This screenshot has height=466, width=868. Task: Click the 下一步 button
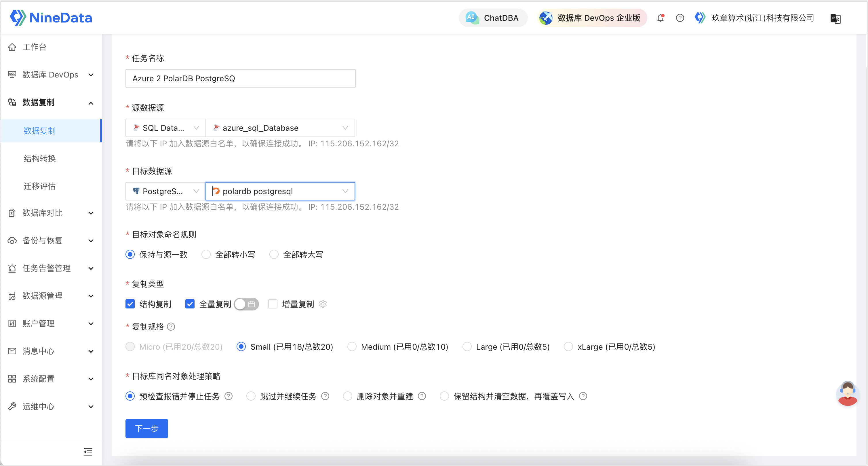click(146, 429)
